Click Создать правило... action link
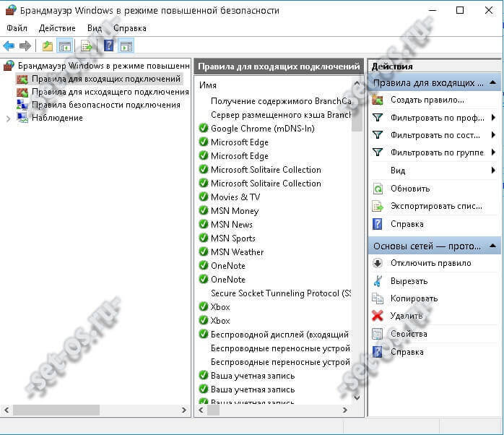 coord(427,100)
